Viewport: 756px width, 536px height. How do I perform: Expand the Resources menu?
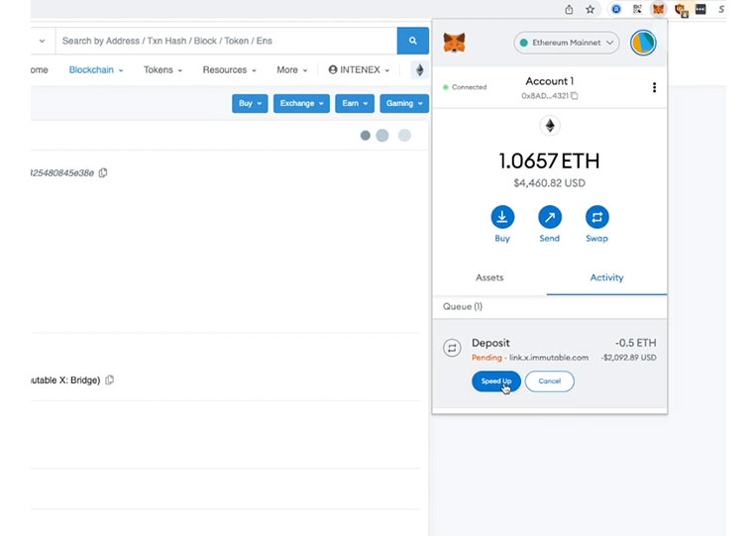pyautogui.click(x=230, y=70)
